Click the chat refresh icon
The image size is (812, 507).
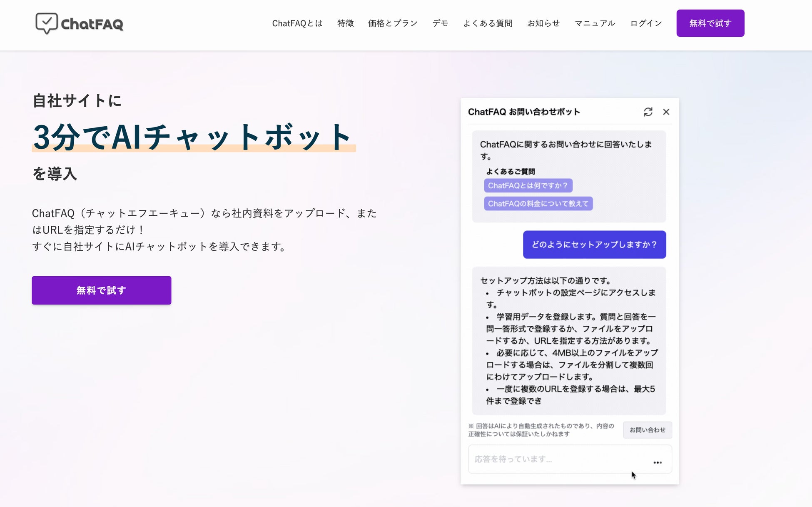[x=648, y=112]
